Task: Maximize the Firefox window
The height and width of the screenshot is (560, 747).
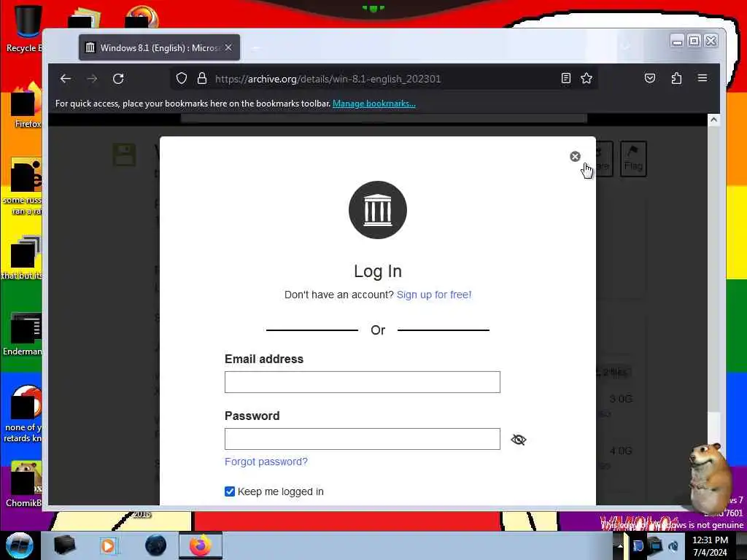Action: [x=694, y=42]
